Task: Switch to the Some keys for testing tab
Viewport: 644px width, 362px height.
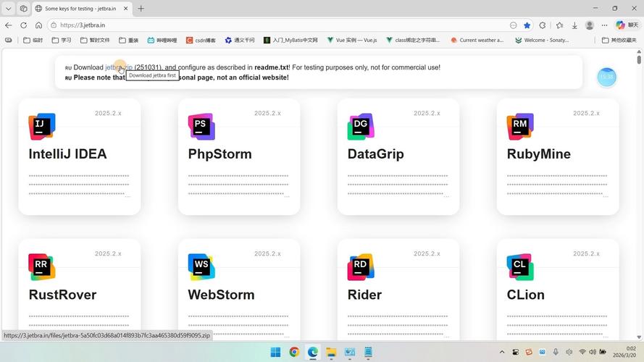Action: [x=81, y=8]
